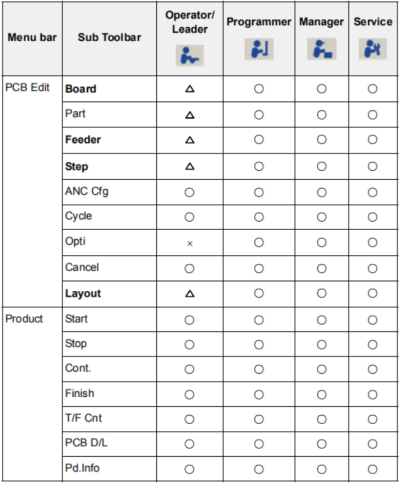Click the triangle in Layout Operator cell
The image size is (400, 485).
pyautogui.click(x=190, y=293)
